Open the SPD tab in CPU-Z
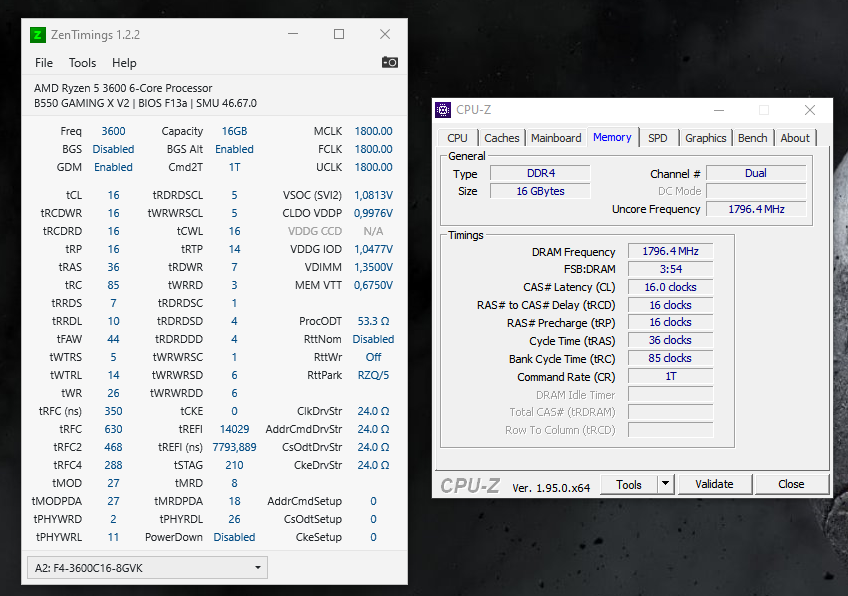The image size is (848, 596). [x=658, y=138]
